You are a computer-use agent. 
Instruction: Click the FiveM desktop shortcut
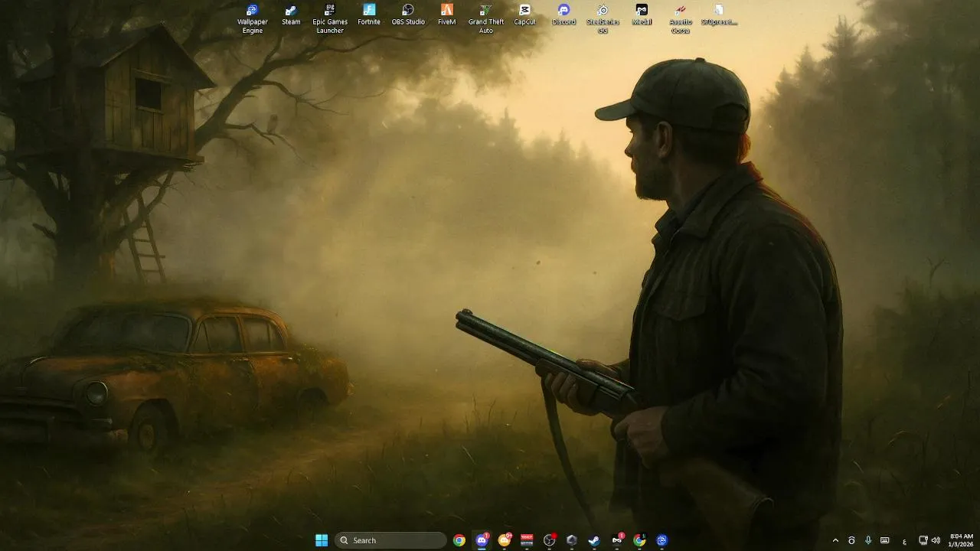[447, 15]
